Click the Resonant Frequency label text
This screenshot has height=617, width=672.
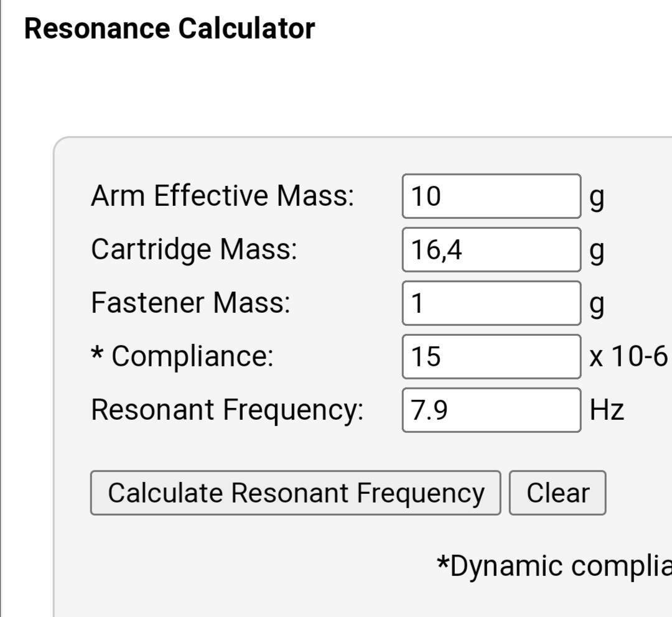(x=227, y=410)
